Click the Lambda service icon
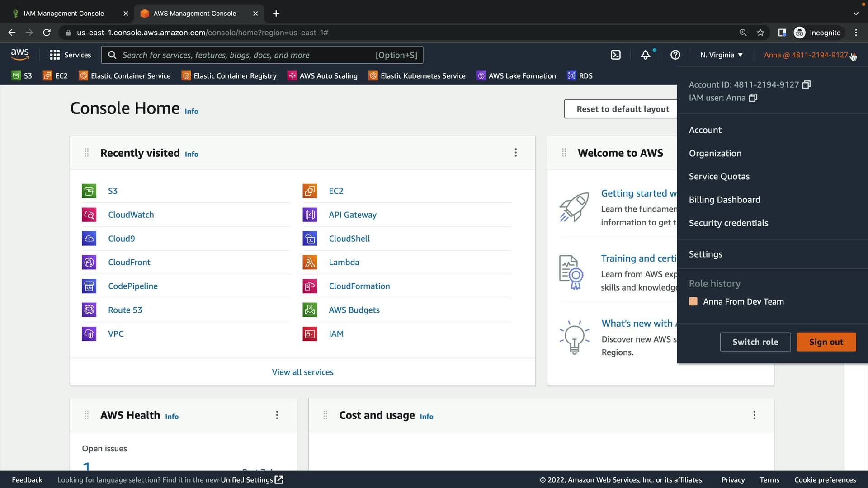 310,263
